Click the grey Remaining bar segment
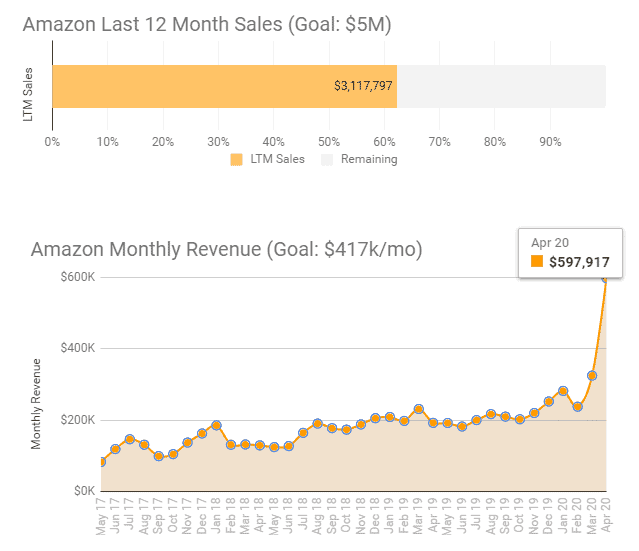This screenshot has width=639, height=551. pos(500,86)
